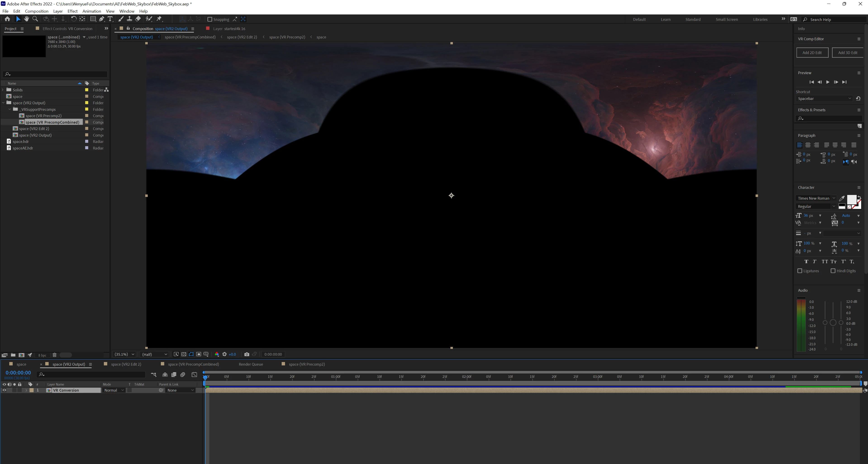Click the Add 2D Edit button
This screenshot has width=868, height=464.
(x=812, y=52)
